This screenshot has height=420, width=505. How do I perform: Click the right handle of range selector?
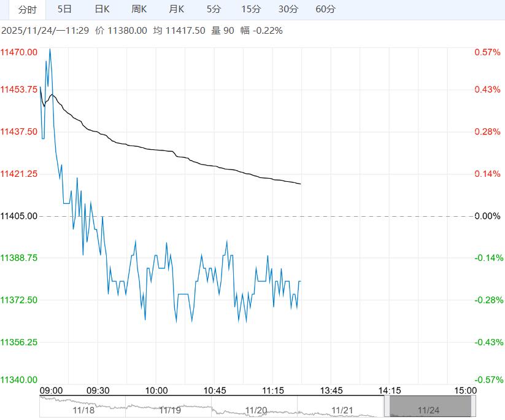tap(474, 406)
